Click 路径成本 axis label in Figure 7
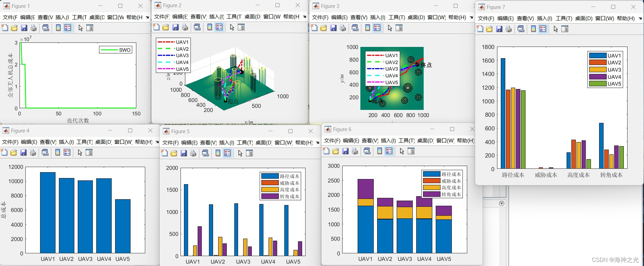This screenshot has width=644, height=266. pos(513,175)
